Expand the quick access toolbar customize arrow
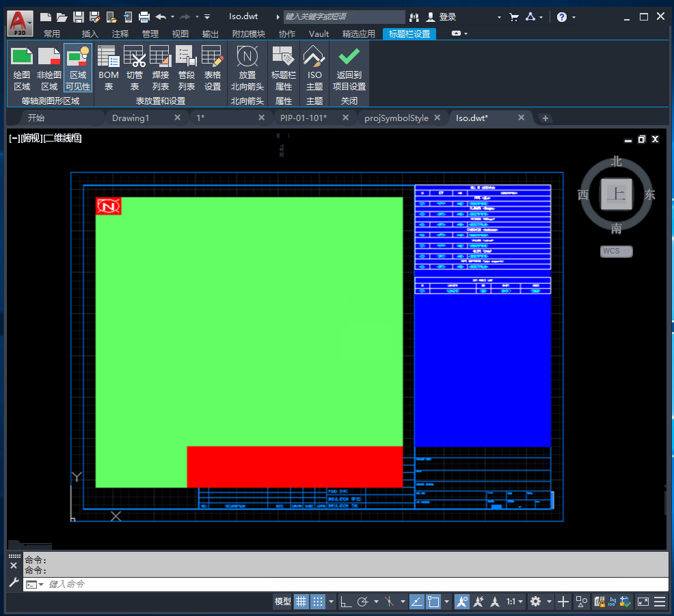Image resolution: width=674 pixels, height=616 pixels. pos(206,17)
